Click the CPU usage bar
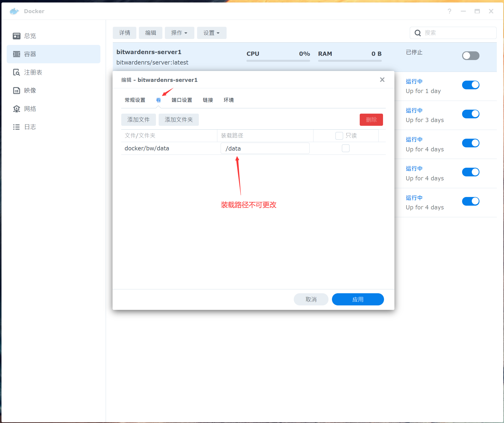504x423 pixels. (278, 61)
